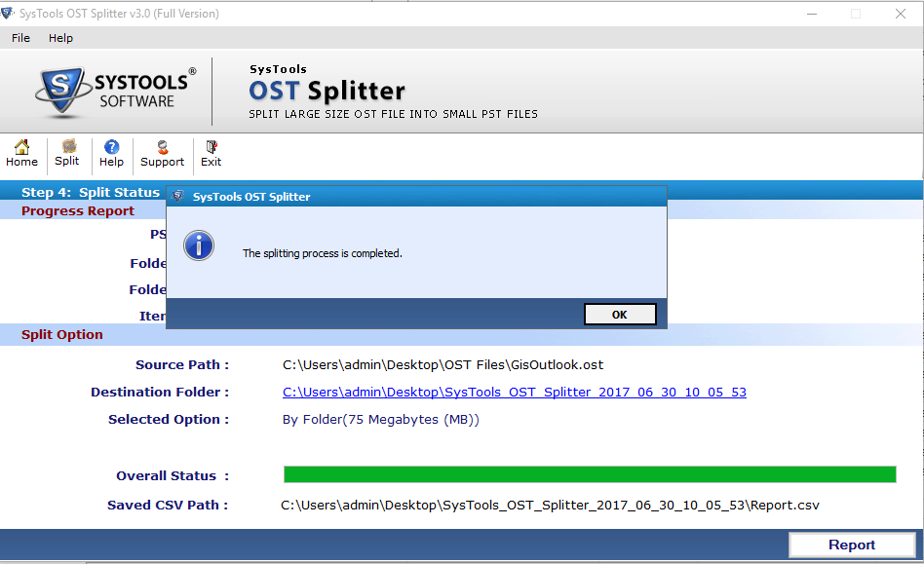Viewport: 924px width, 564px height.
Task: Confirm the dialog with OK
Action: (x=620, y=315)
